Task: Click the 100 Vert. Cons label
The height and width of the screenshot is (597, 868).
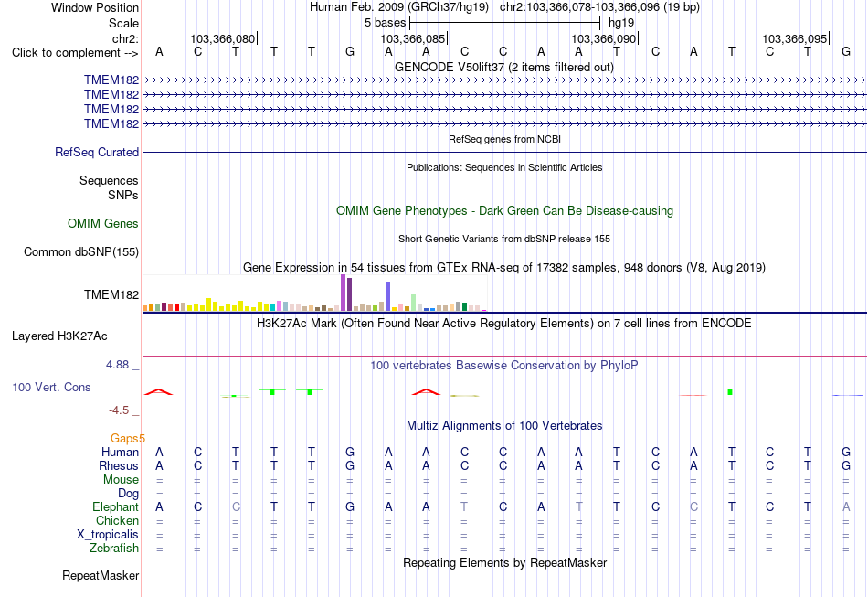Action: (x=51, y=387)
